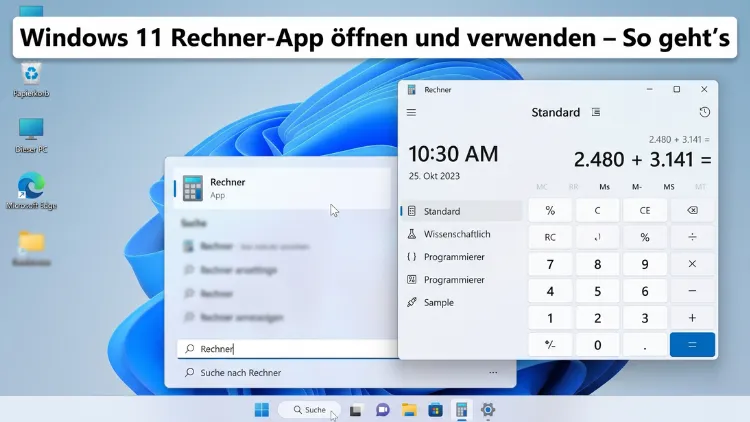Open the Microsoft Edge desktop shortcut
Image resolution: width=750 pixels, height=422 pixels.
click(31, 191)
